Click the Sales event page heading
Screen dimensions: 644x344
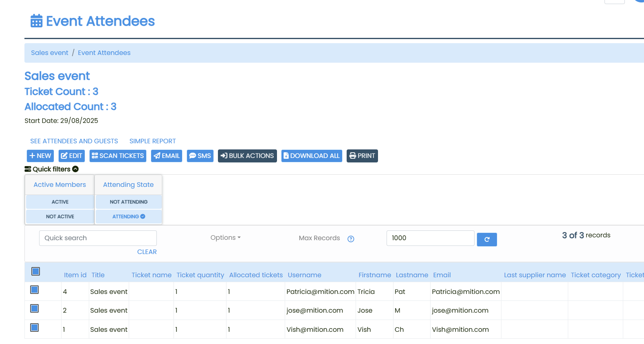coord(57,76)
